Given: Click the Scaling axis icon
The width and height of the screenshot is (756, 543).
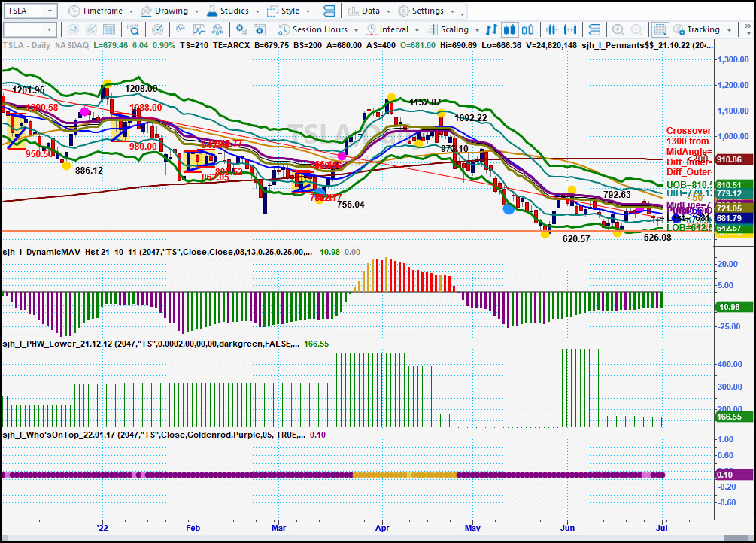Looking at the screenshot, I should (x=433, y=30).
